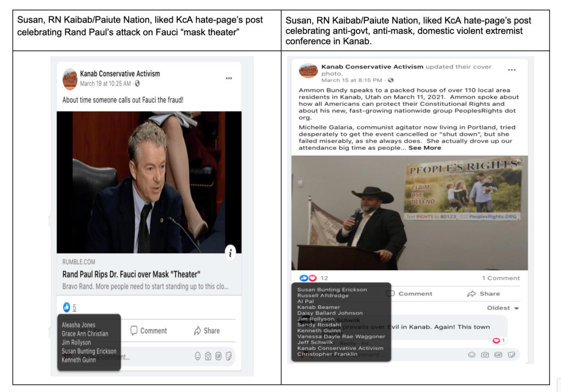Click the info icon on Rand Paul video
This screenshot has height=392, width=561.
click(x=230, y=253)
